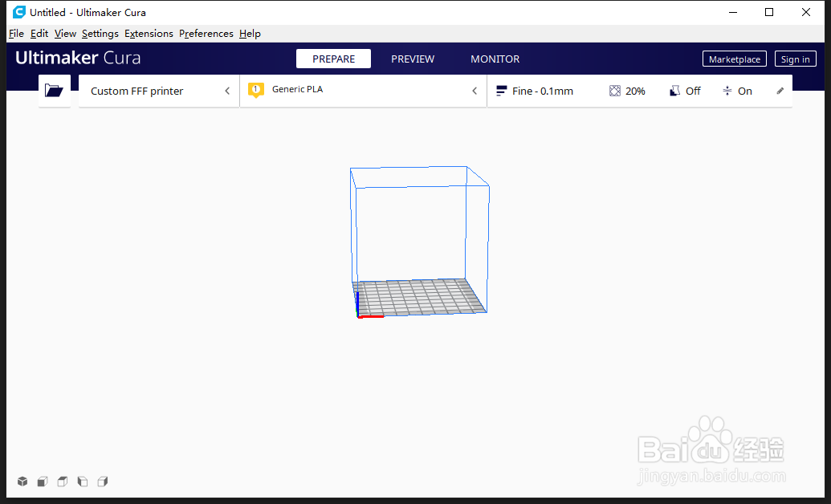831x504 pixels.
Task: Click the pencil edit print settings icon
Action: pyautogui.click(x=780, y=91)
